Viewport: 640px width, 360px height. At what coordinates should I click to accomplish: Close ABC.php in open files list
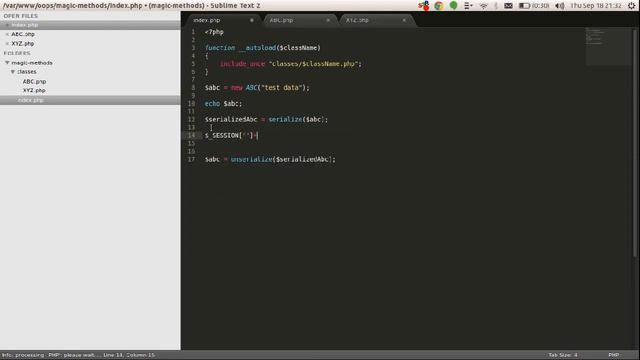click(7, 34)
